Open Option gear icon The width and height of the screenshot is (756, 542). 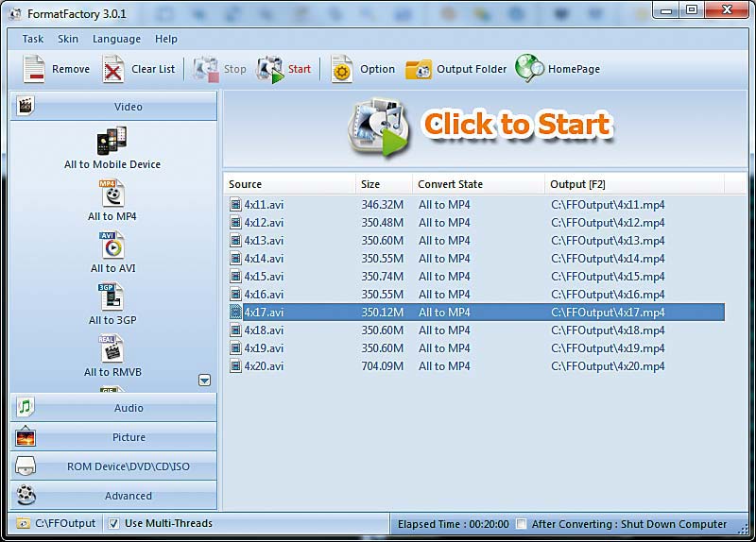[x=342, y=69]
